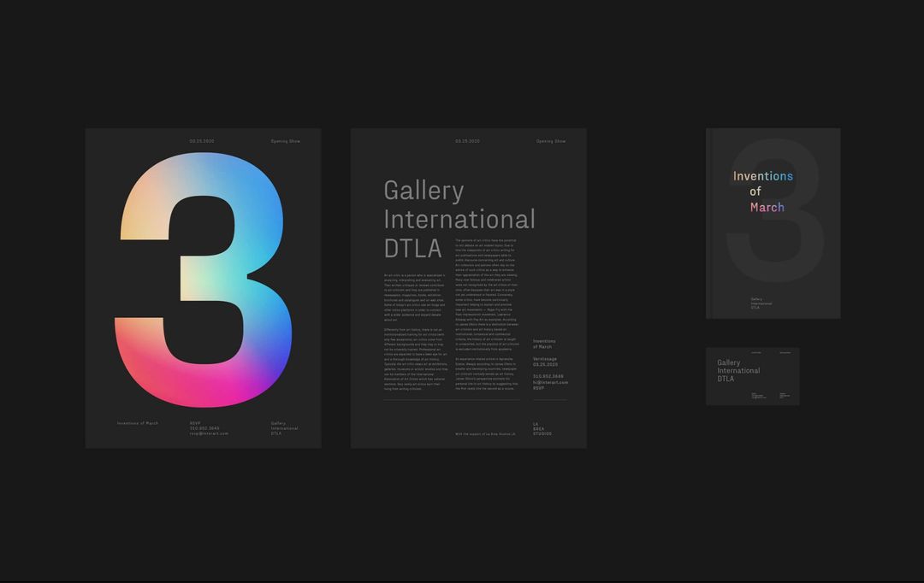The image size is (924, 583).
Task: Open the hi@interart.com email link
Action: pyautogui.click(x=550, y=382)
